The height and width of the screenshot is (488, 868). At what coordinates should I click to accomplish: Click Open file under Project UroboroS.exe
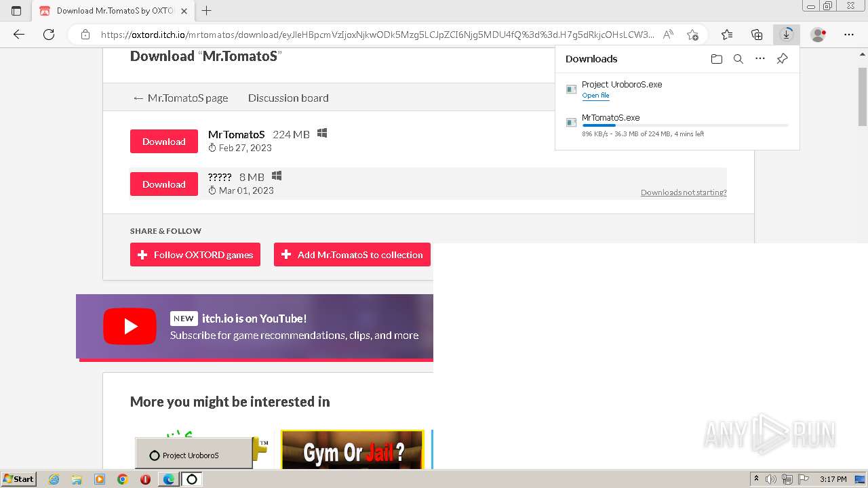click(x=595, y=96)
